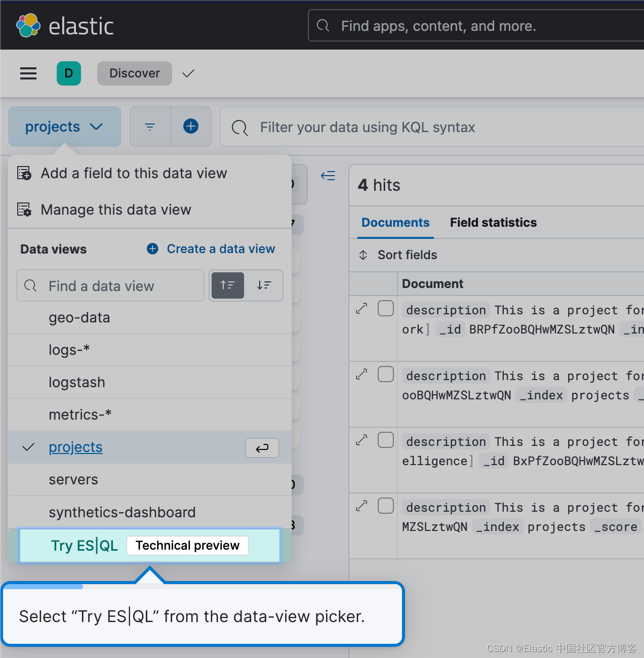The height and width of the screenshot is (658, 644).
Task: Open the projects data view picker dropdown
Action: [64, 127]
